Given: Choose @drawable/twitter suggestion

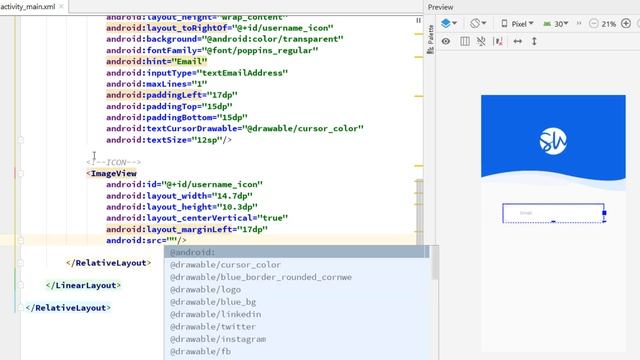Looking at the screenshot, I should pos(296,327).
